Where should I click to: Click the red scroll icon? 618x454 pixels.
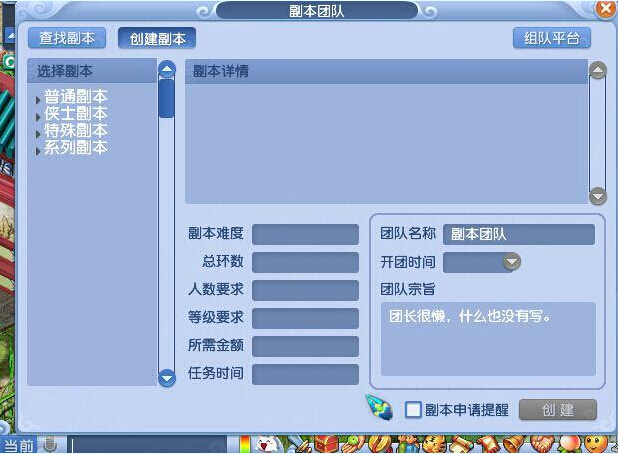pyautogui.click(x=487, y=445)
